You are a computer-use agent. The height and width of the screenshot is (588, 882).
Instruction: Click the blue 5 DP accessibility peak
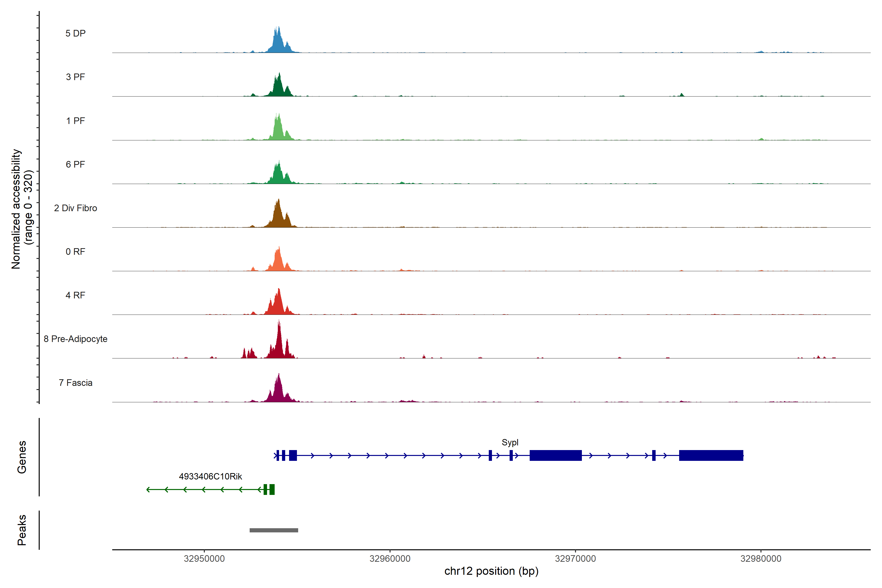[278, 43]
